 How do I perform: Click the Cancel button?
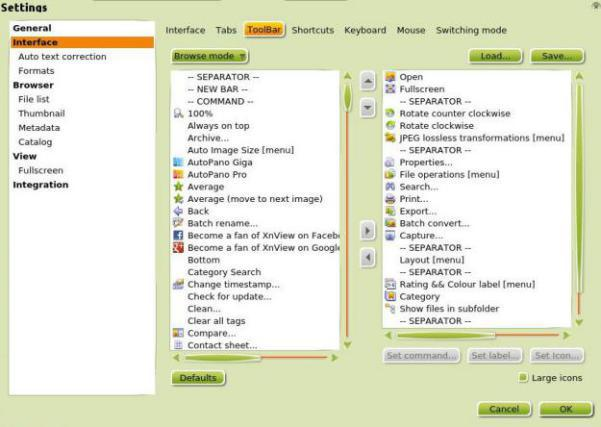pyautogui.click(x=504, y=409)
